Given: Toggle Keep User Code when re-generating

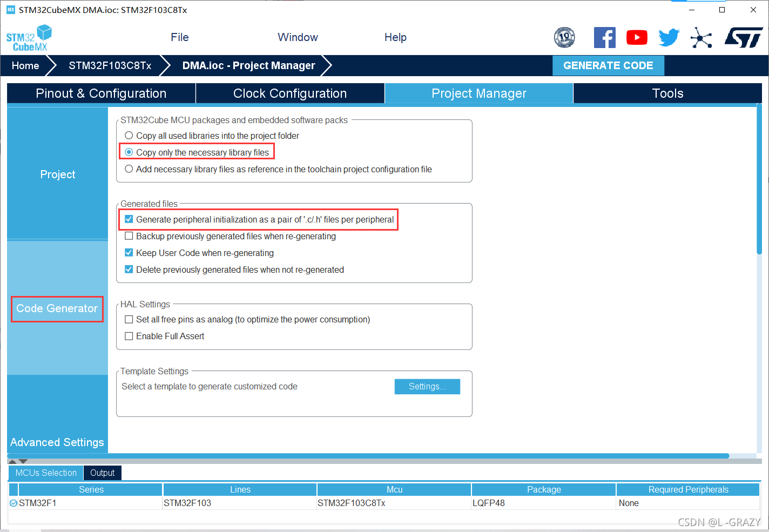Looking at the screenshot, I should tap(129, 253).
